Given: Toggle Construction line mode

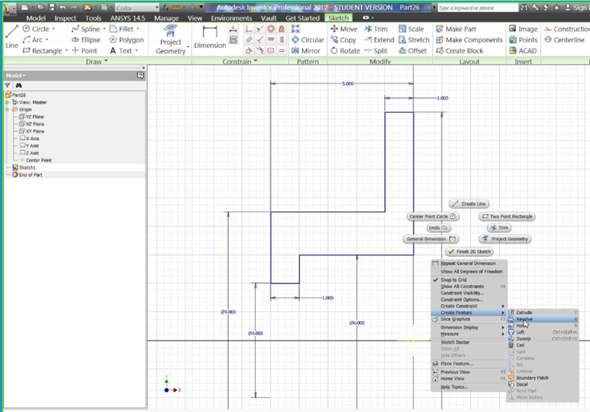Looking at the screenshot, I should [x=567, y=29].
